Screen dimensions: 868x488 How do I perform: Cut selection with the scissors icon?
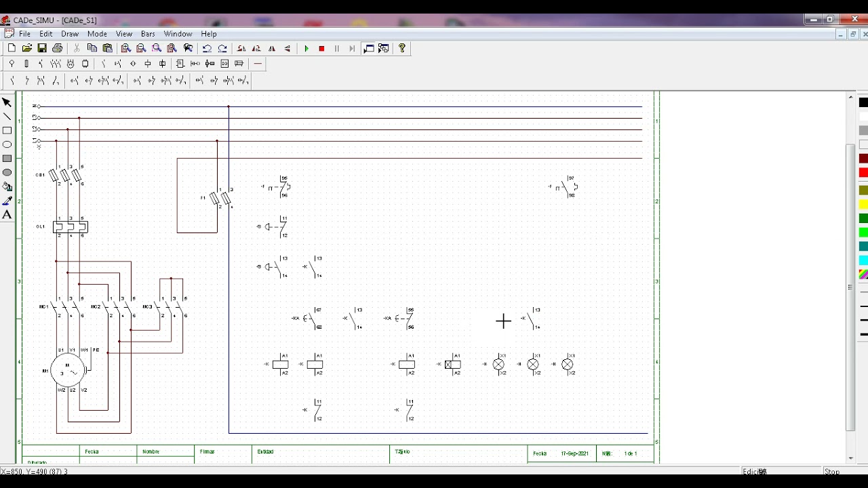click(77, 48)
